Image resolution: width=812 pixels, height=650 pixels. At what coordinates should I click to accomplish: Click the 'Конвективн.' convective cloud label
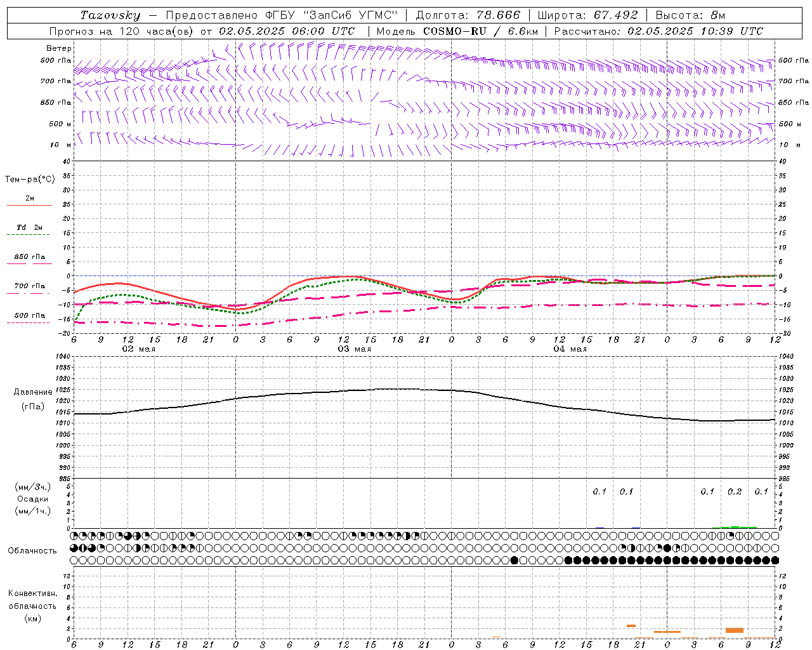(x=32, y=594)
